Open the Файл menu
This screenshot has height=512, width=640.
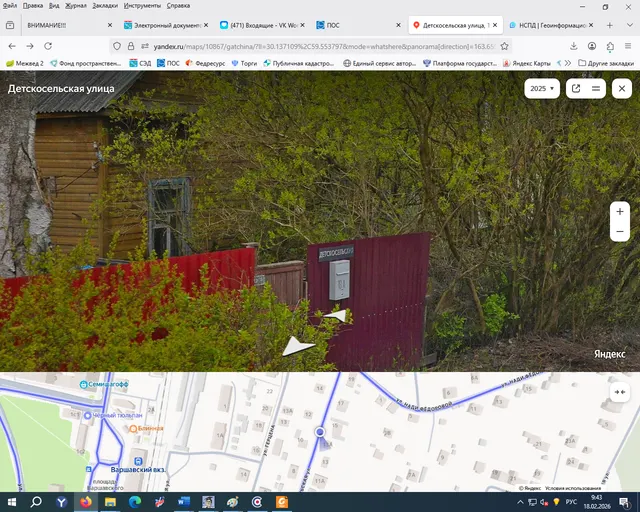(x=10, y=6)
